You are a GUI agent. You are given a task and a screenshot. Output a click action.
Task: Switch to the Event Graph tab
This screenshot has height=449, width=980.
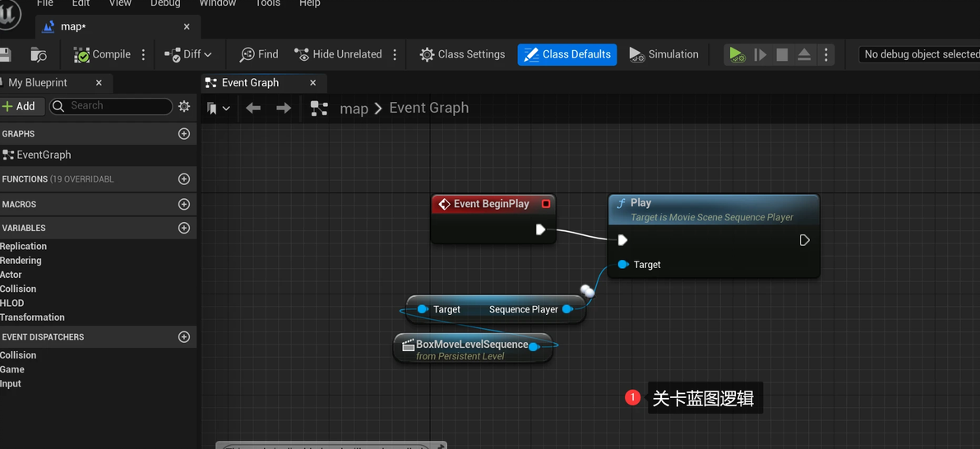point(250,82)
